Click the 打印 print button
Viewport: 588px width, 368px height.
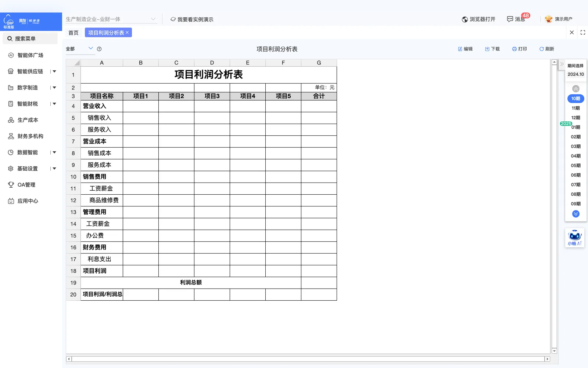(520, 49)
